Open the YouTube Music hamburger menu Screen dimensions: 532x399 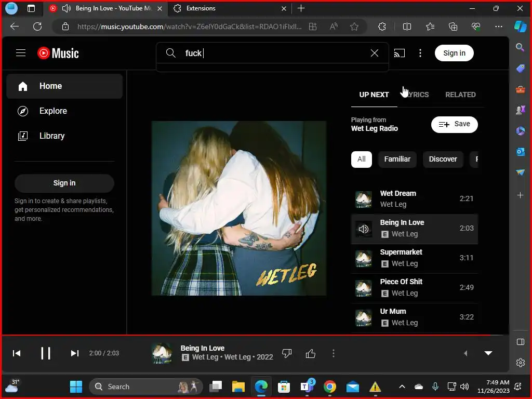coord(21,53)
